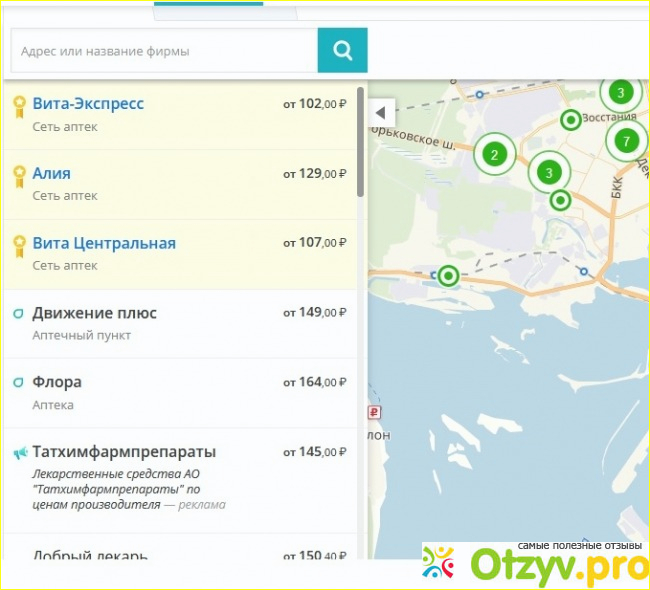Click the award badge beside Вита-Экспресс

click(18, 104)
